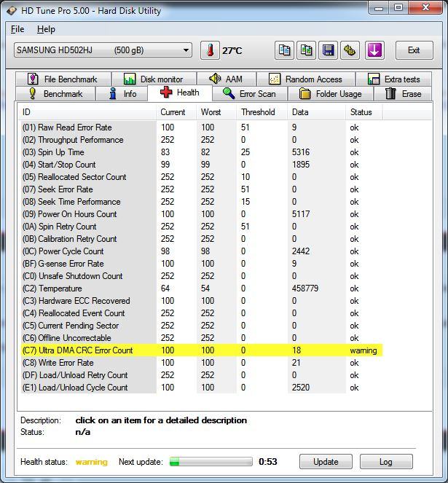Select the (09) Power On Hours Count row

click(202, 214)
